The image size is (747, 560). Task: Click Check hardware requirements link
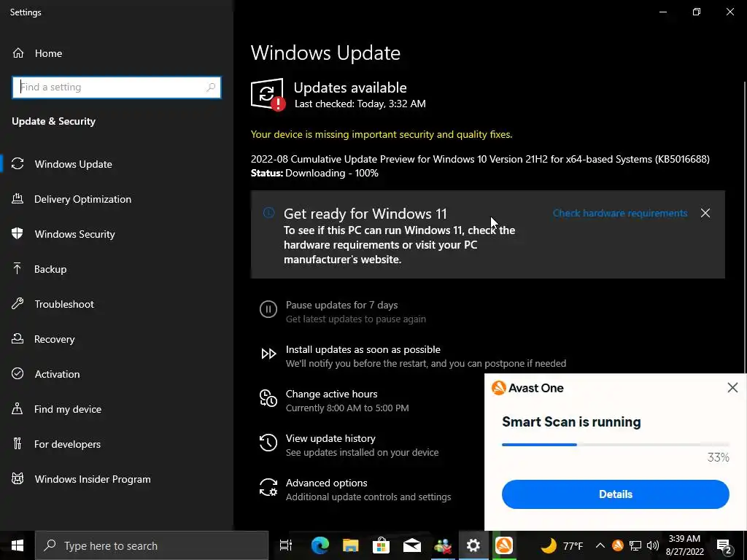[620, 213]
